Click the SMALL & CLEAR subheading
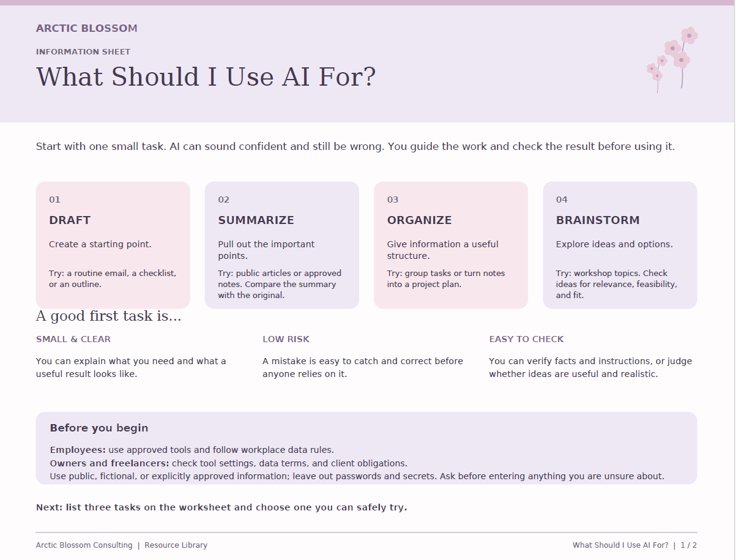736x560 pixels. tap(73, 339)
